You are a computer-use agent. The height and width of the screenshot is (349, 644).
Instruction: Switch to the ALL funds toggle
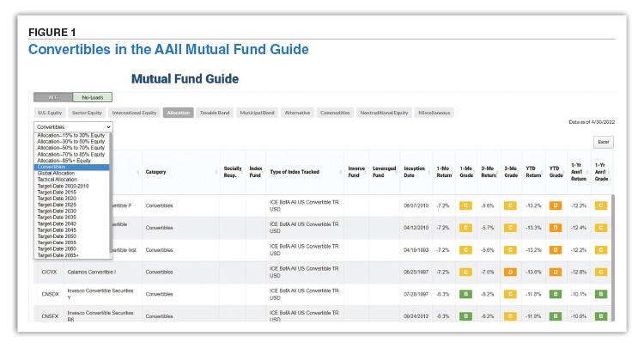53,97
